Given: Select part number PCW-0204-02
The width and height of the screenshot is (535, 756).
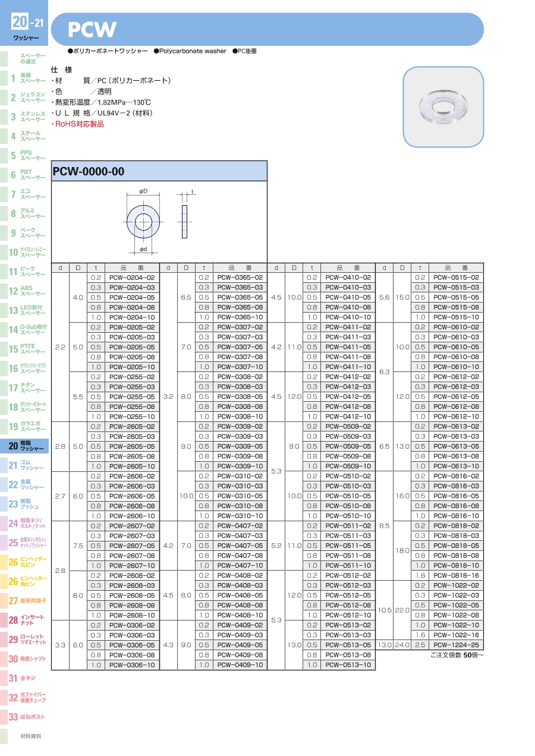Looking at the screenshot, I should click(x=132, y=278).
